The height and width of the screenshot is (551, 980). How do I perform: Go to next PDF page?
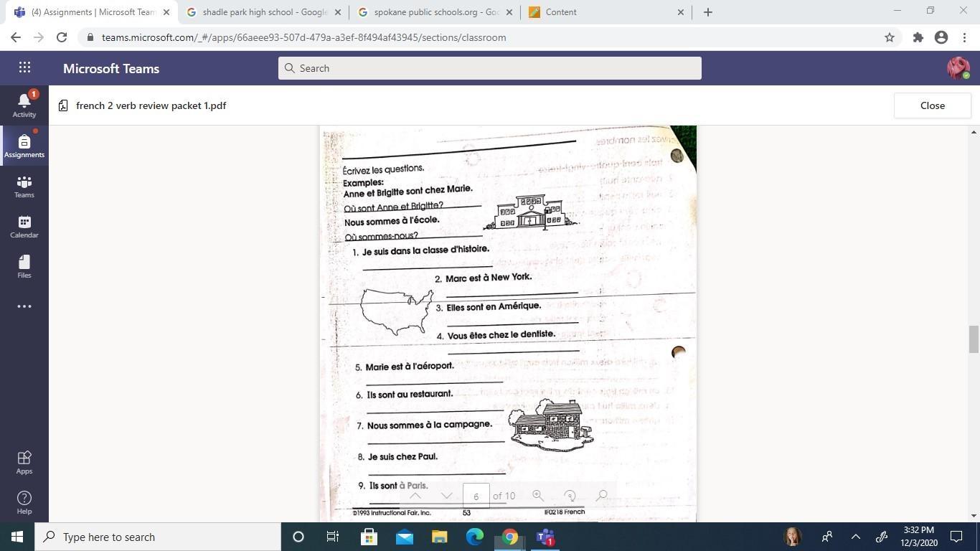coord(446,496)
